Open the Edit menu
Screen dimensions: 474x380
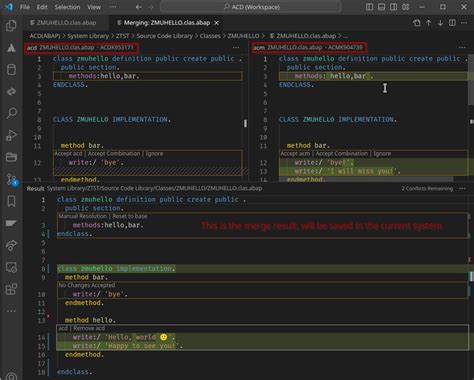[42, 7]
